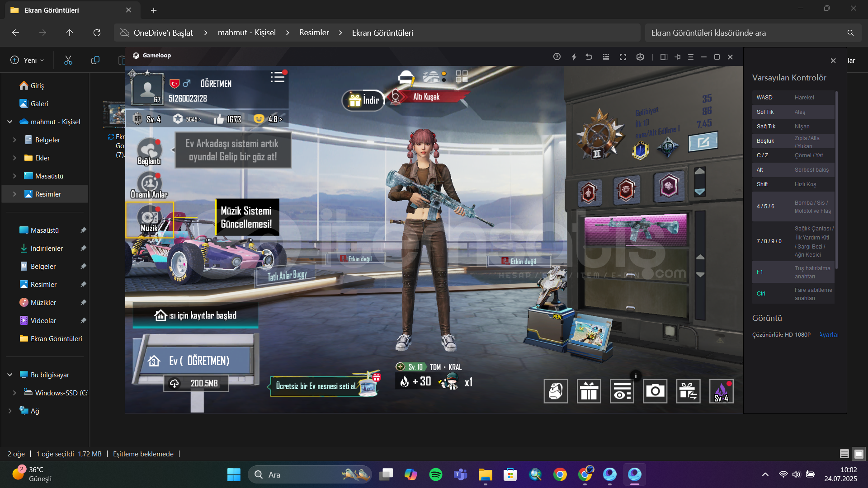This screenshot has width=868, height=488.
Task: Click the up arrow beside the badges
Action: [699, 171]
